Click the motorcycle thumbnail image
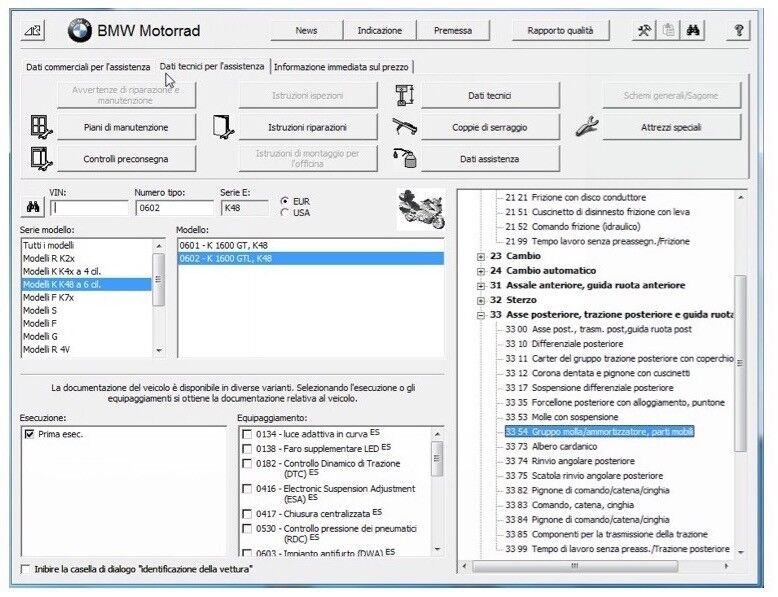This screenshot has height=597, width=778. (x=421, y=208)
